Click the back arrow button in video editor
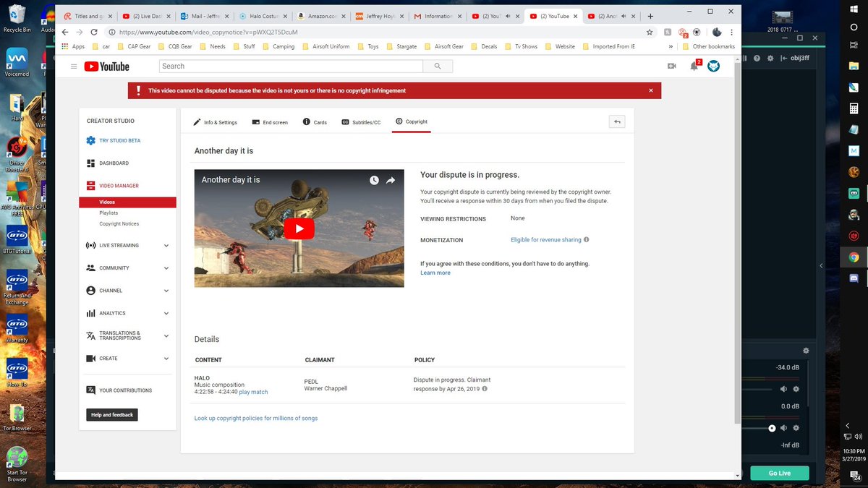The width and height of the screenshot is (868, 488). pos(616,122)
